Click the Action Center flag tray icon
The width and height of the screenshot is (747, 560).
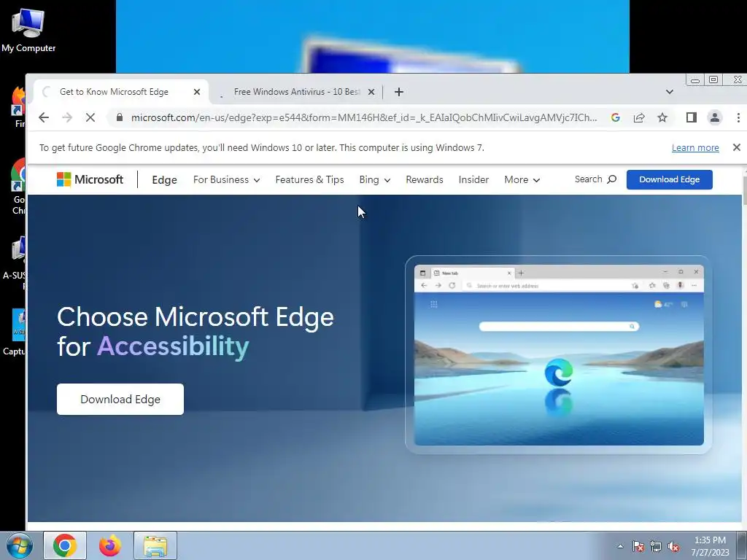point(638,546)
